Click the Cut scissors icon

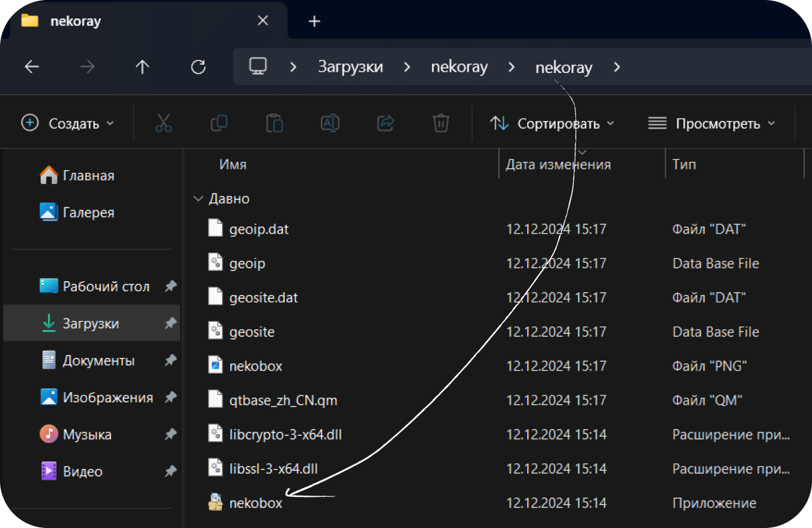[164, 123]
